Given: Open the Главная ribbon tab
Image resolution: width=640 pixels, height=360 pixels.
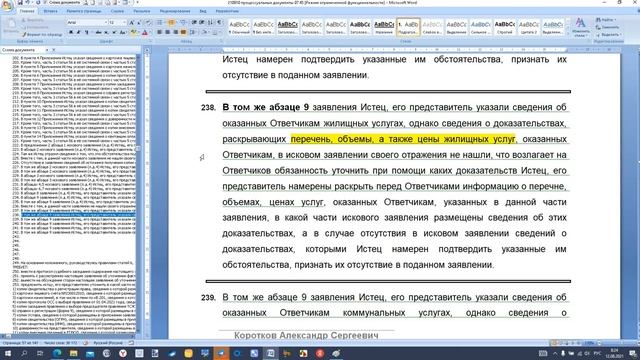Looking at the screenshot, I should point(28,11).
